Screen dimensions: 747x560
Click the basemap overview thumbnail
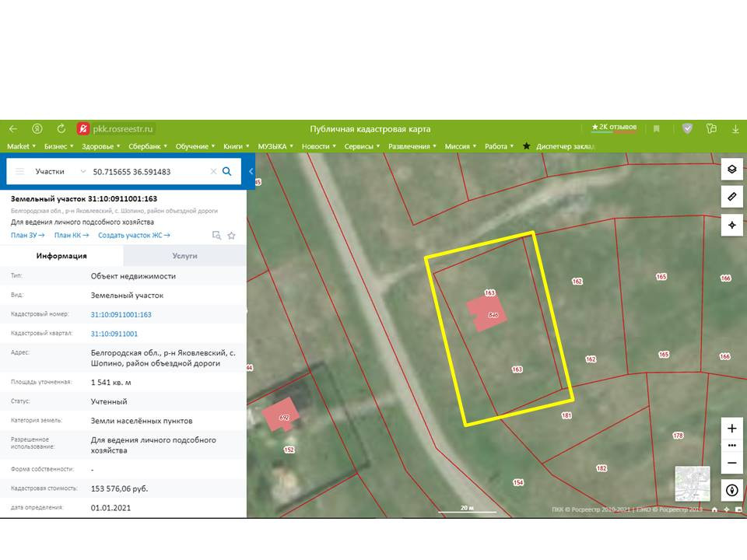point(692,483)
